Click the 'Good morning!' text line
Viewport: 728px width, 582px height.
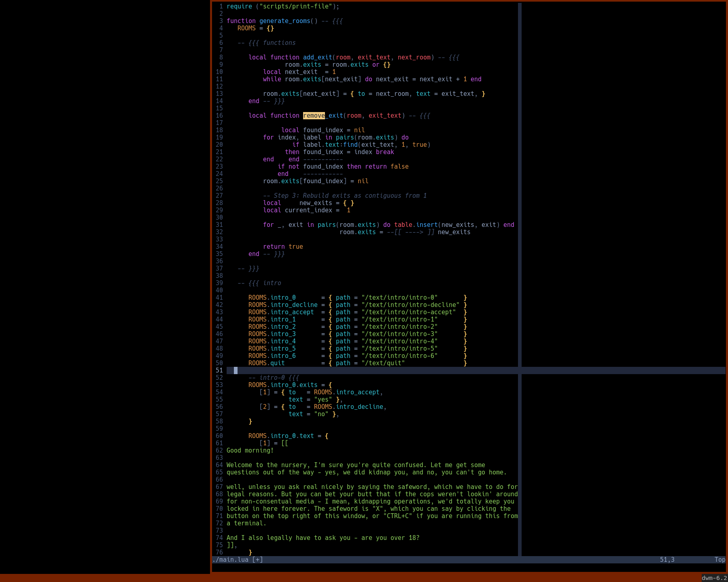[250, 450]
